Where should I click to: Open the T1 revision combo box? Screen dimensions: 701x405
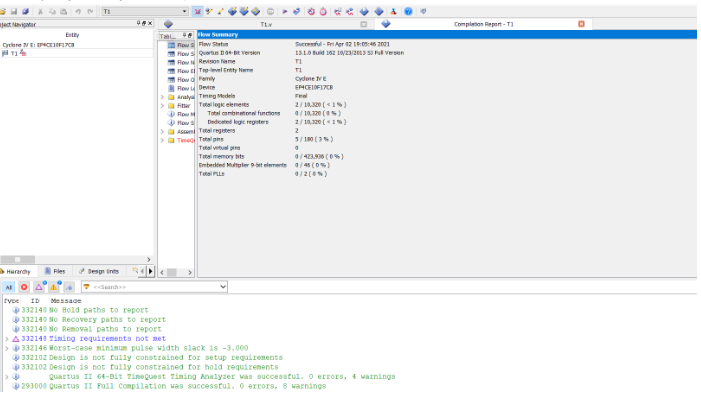145,12
